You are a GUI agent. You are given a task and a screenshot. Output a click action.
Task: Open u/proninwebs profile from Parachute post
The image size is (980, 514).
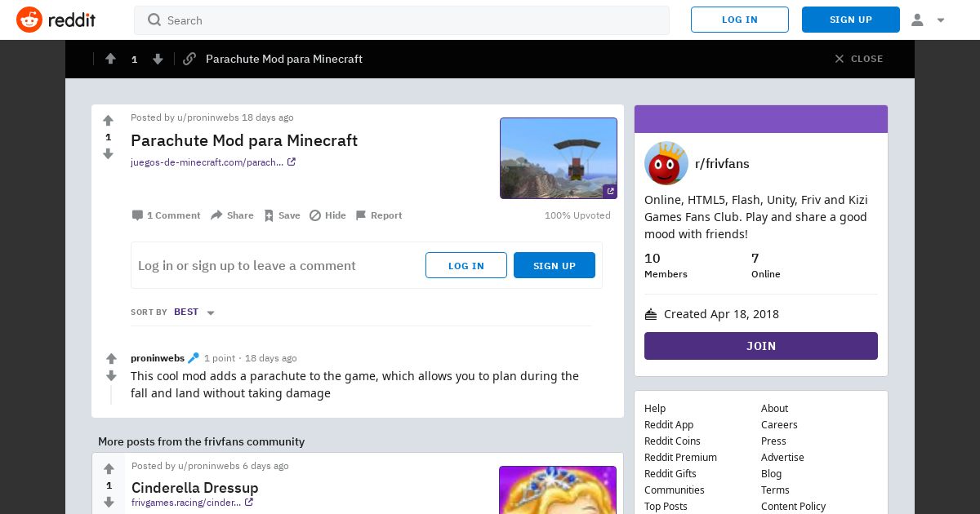(x=208, y=117)
